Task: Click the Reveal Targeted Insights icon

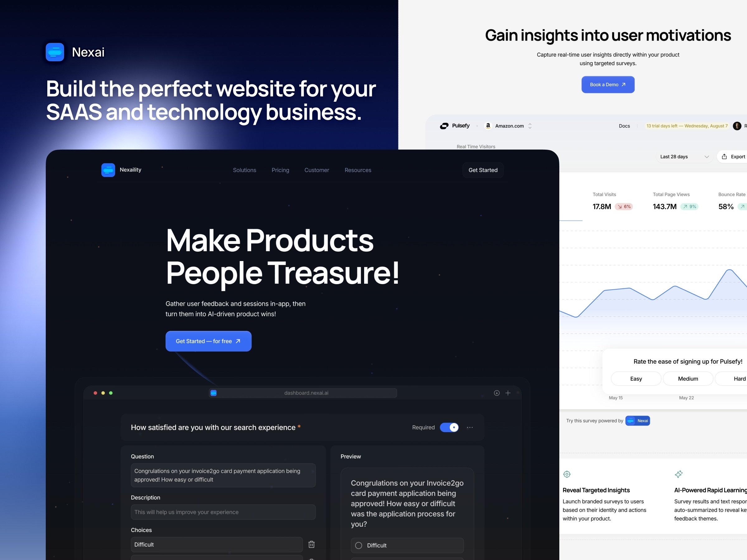Action: click(568, 474)
